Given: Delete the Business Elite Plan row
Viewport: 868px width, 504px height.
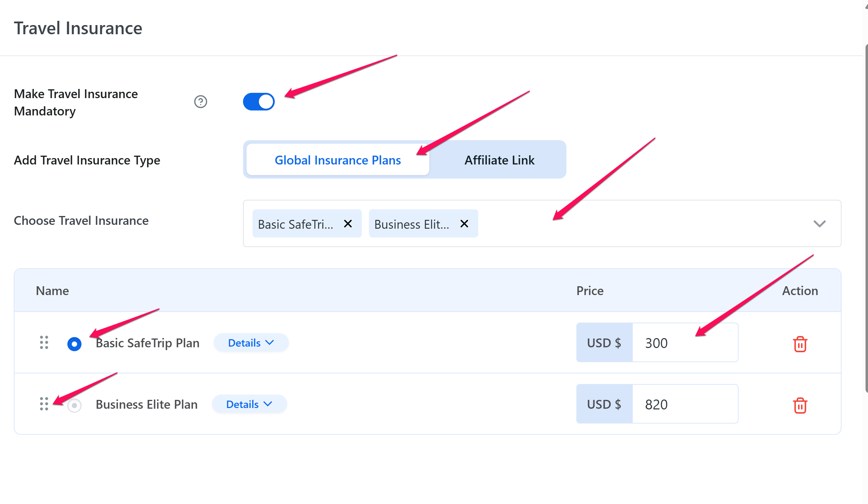Looking at the screenshot, I should click(x=800, y=405).
